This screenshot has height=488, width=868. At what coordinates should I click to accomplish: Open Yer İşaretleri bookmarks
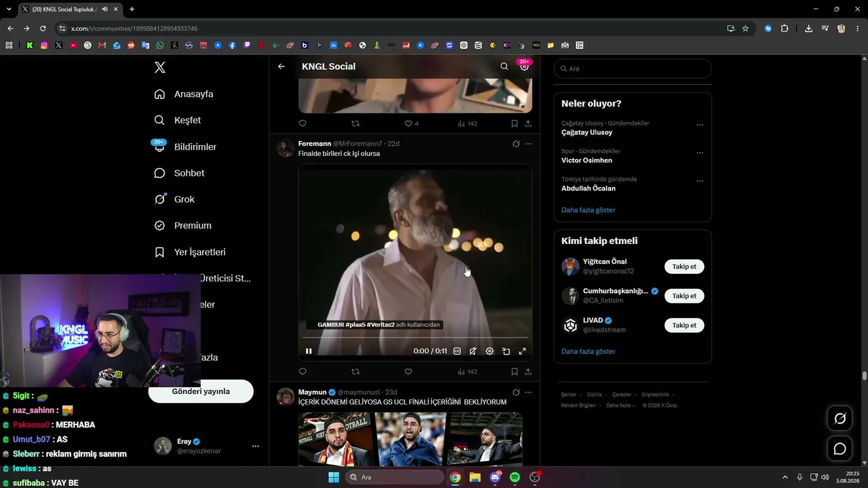click(x=191, y=252)
